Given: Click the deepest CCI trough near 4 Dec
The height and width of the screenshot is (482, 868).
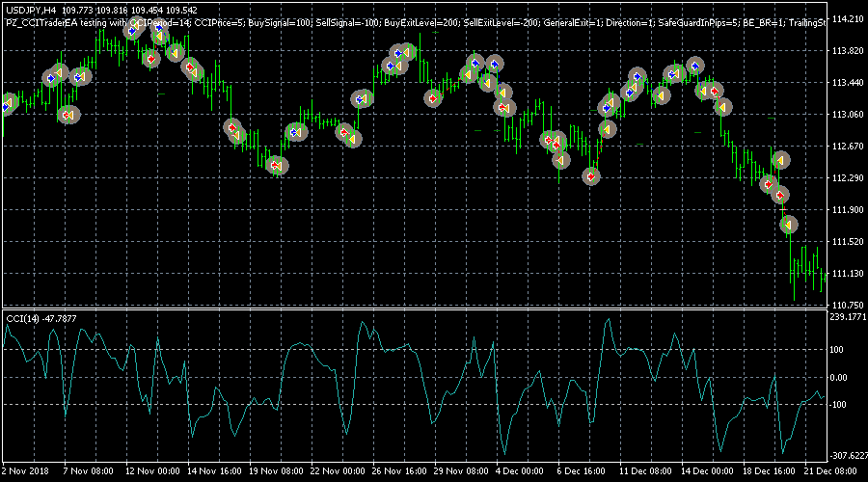Looking at the screenshot, I should pyautogui.click(x=503, y=453).
